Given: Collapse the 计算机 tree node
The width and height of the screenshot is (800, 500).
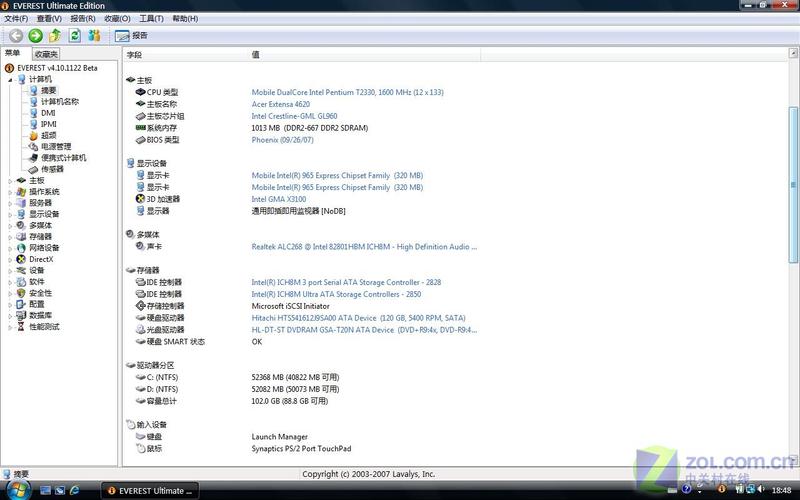Looking at the screenshot, I should pos(10,80).
